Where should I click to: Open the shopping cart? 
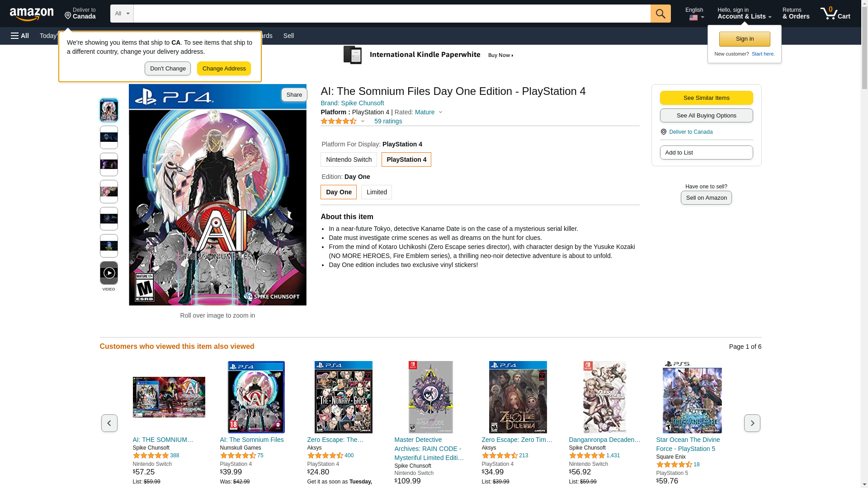click(x=835, y=14)
